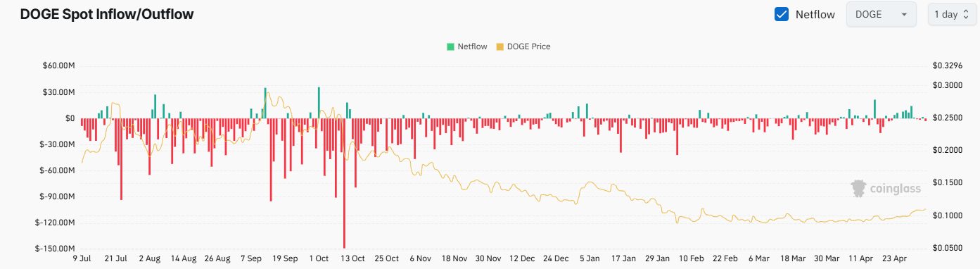Click the 19 Sep date label
The height and width of the screenshot is (269, 980).
(x=286, y=259)
